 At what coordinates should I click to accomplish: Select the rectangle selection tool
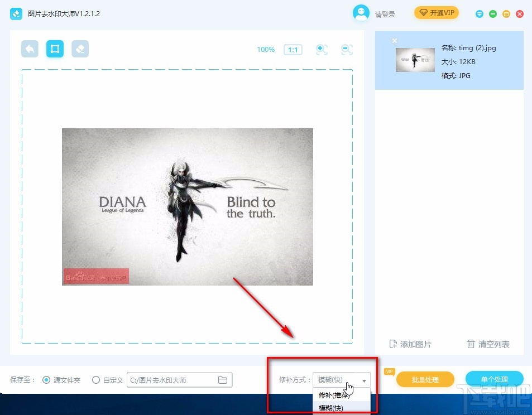pos(55,49)
